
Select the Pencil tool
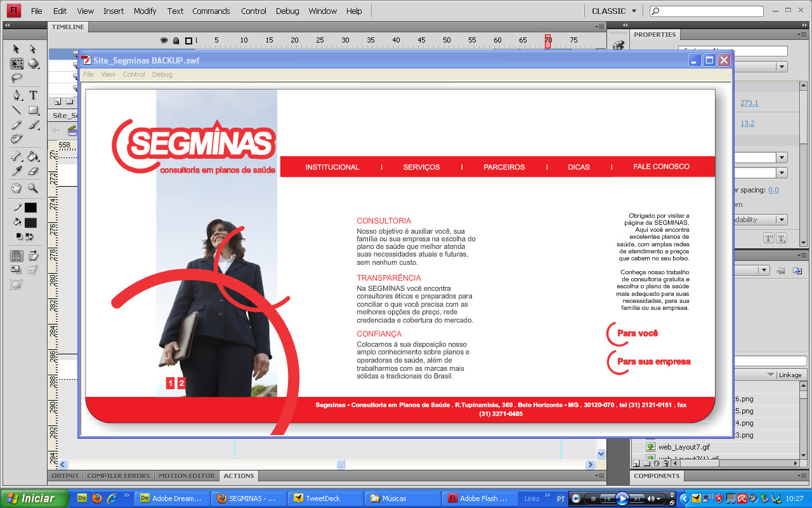point(16,124)
